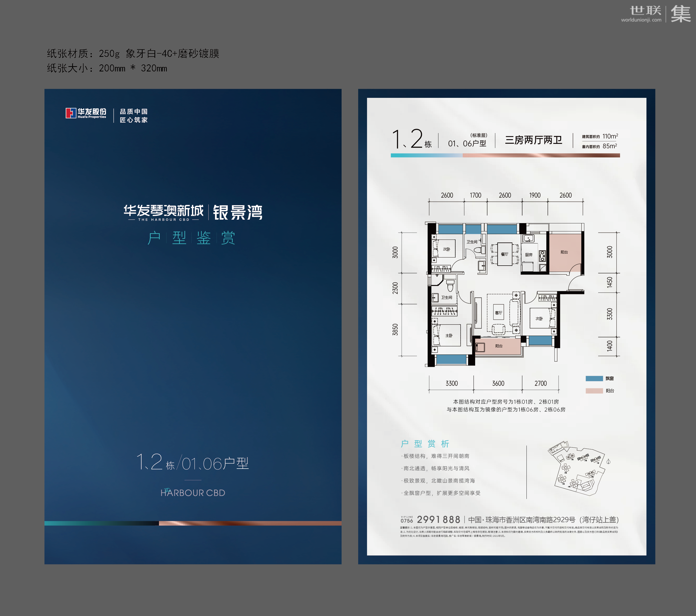This screenshot has height=616, width=696.
Task: Click the stove icon in 厨房
Action: pyautogui.click(x=542, y=256)
